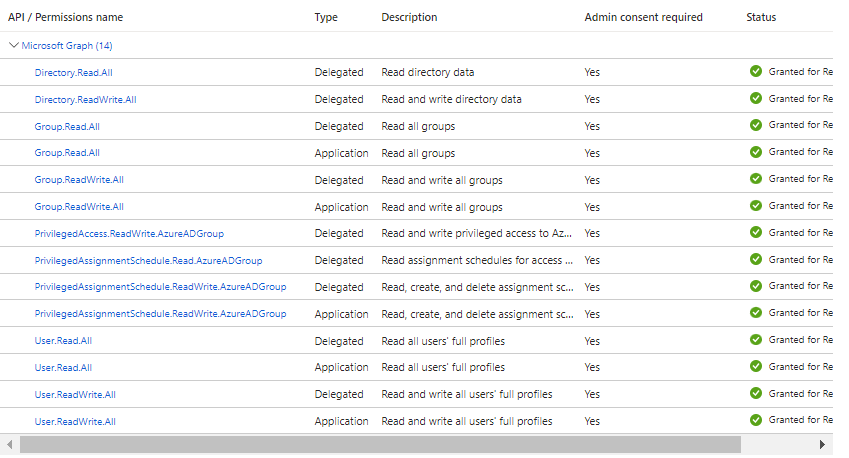Open PrivilegedAssignmentSchedule.Read.AzureADGroup permission

coord(148,261)
